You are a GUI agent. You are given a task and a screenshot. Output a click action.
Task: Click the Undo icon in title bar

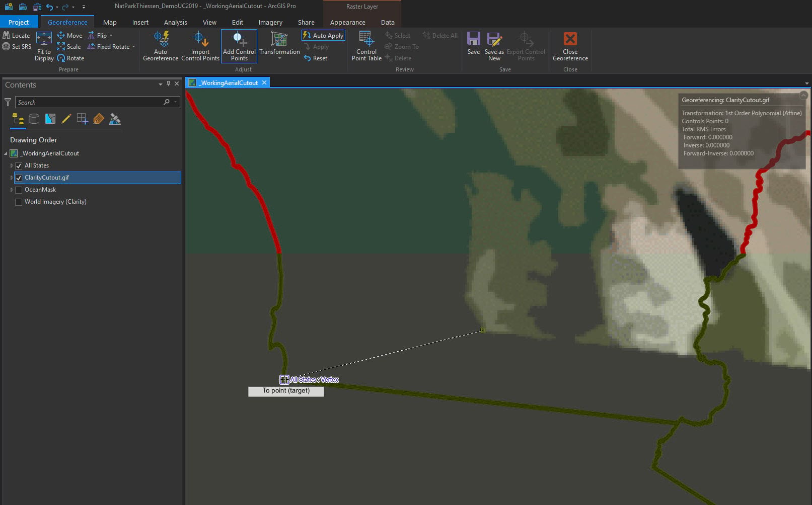[x=49, y=7]
